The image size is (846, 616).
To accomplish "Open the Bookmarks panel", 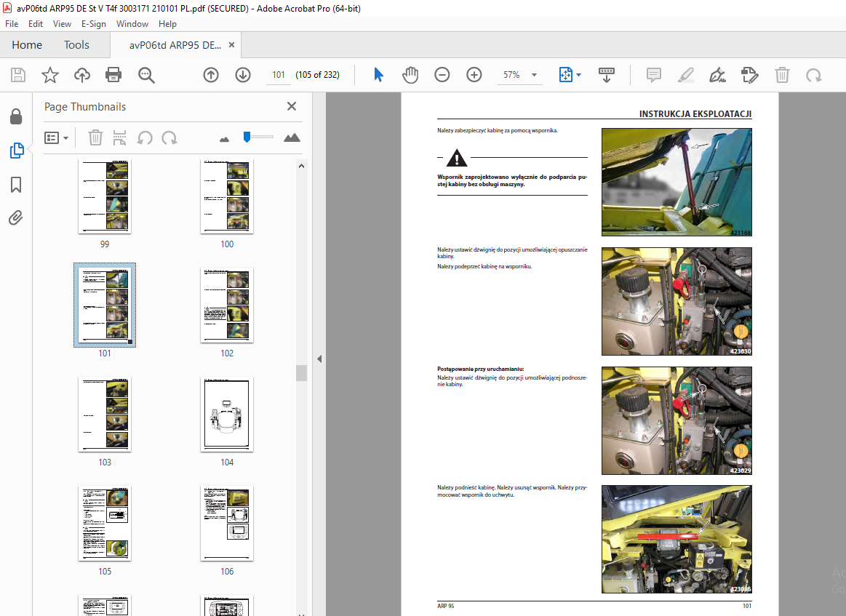I will 16,185.
